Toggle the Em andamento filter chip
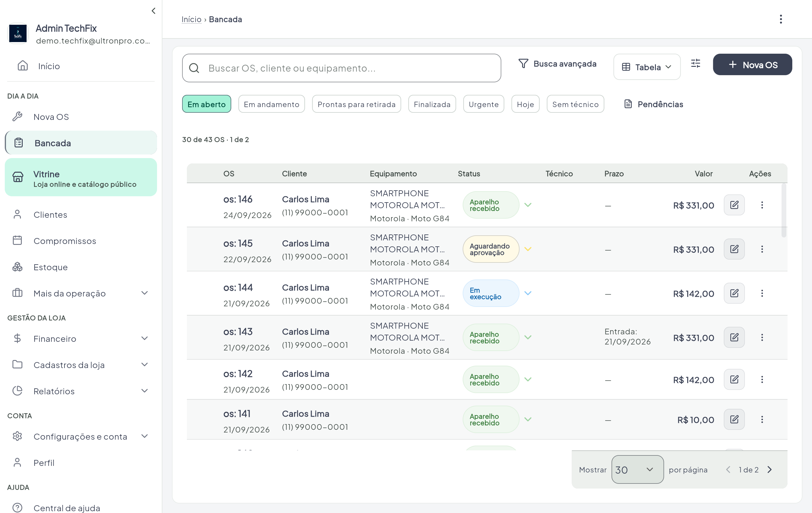The width and height of the screenshot is (812, 513). pyautogui.click(x=271, y=104)
